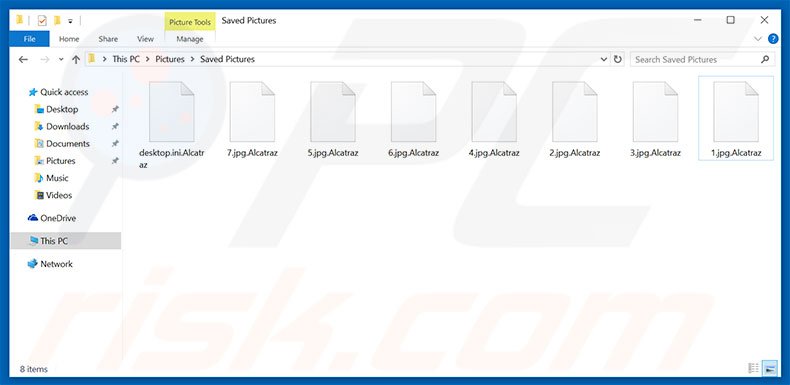Switch to Details view icon

(754, 368)
